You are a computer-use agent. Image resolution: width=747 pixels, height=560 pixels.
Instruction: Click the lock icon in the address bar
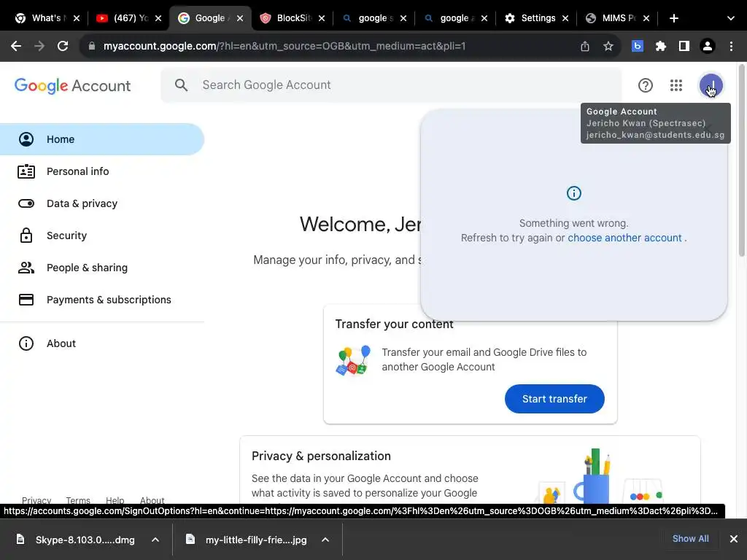pyautogui.click(x=92, y=46)
